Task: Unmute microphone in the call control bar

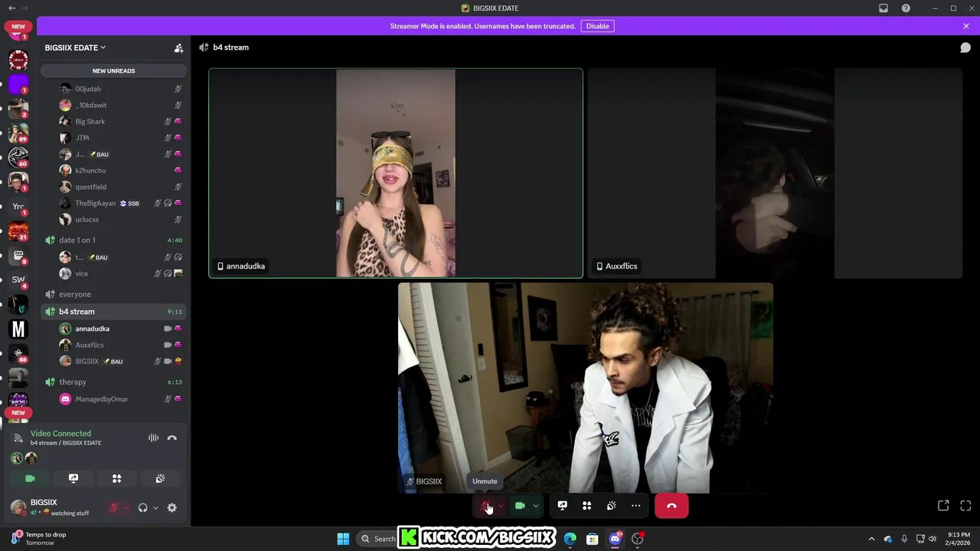Action: [x=485, y=506]
